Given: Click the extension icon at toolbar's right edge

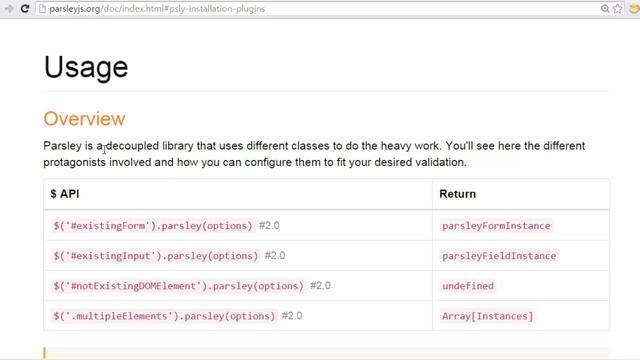Looking at the screenshot, I should coord(635,9).
